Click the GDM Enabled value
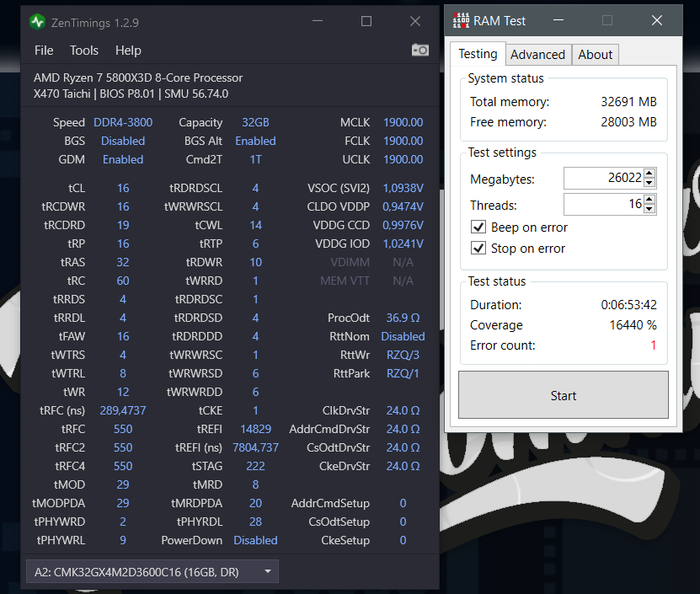The image size is (700, 594). pos(123,159)
